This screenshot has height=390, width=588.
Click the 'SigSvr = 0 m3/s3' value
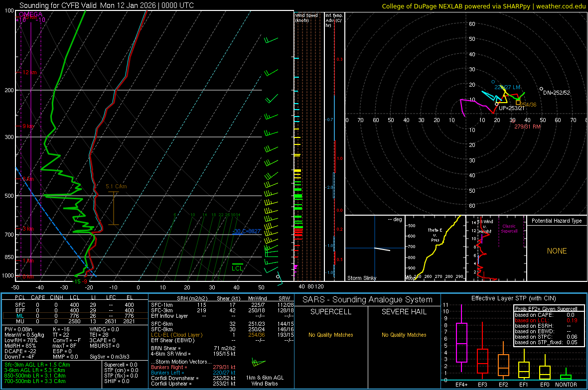pyautogui.click(x=110, y=357)
